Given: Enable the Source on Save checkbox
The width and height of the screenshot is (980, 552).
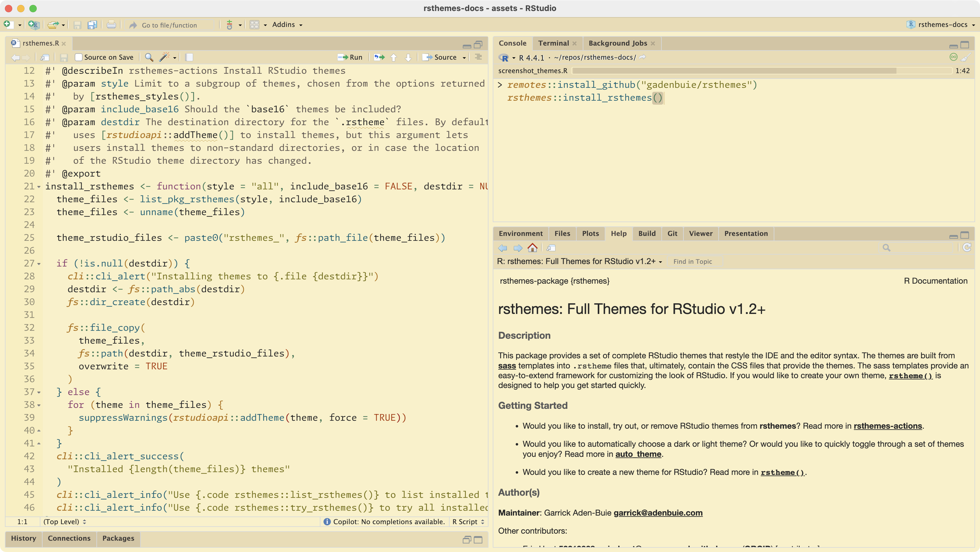Looking at the screenshot, I should point(79,57).
